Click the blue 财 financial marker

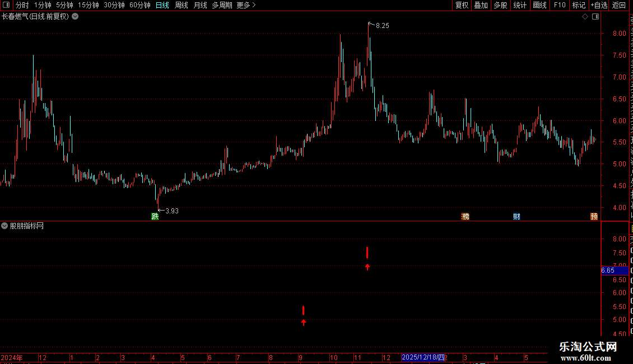pyautogui.click(x=516, y=217)
